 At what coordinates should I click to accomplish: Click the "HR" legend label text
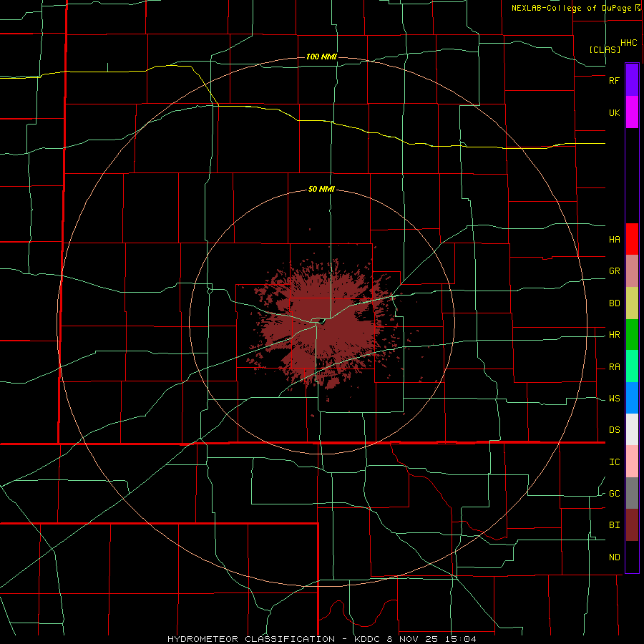[614, 335]
